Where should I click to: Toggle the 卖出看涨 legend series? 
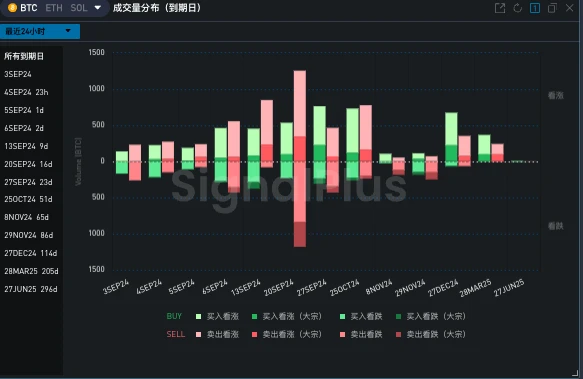coord(218,334)
